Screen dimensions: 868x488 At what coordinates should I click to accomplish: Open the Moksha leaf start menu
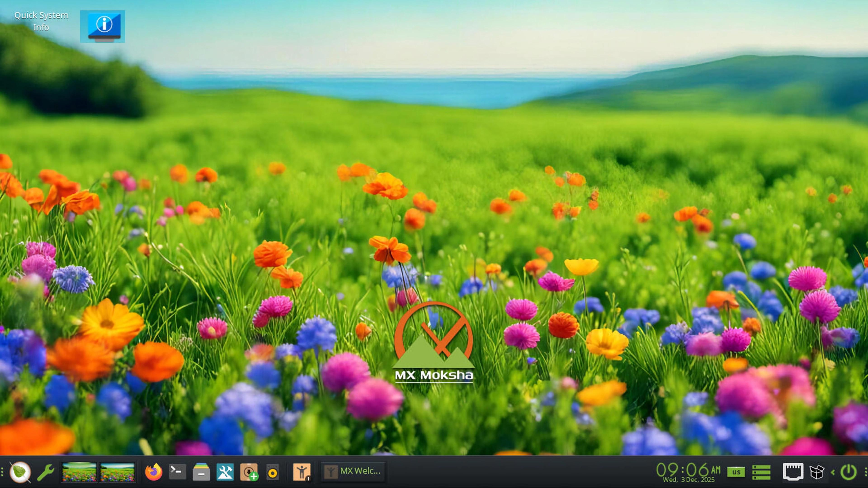pyautogui.click(x=20, y=472)
